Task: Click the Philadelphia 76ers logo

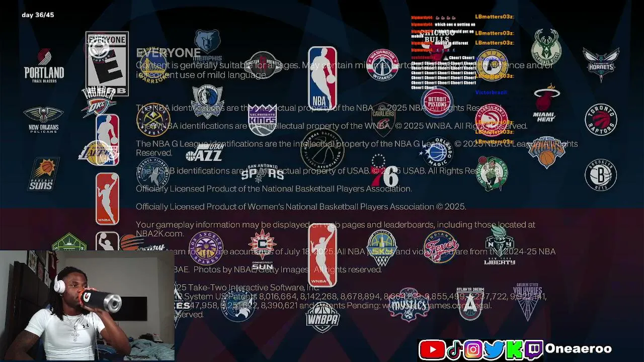Action: coord(384,171)
